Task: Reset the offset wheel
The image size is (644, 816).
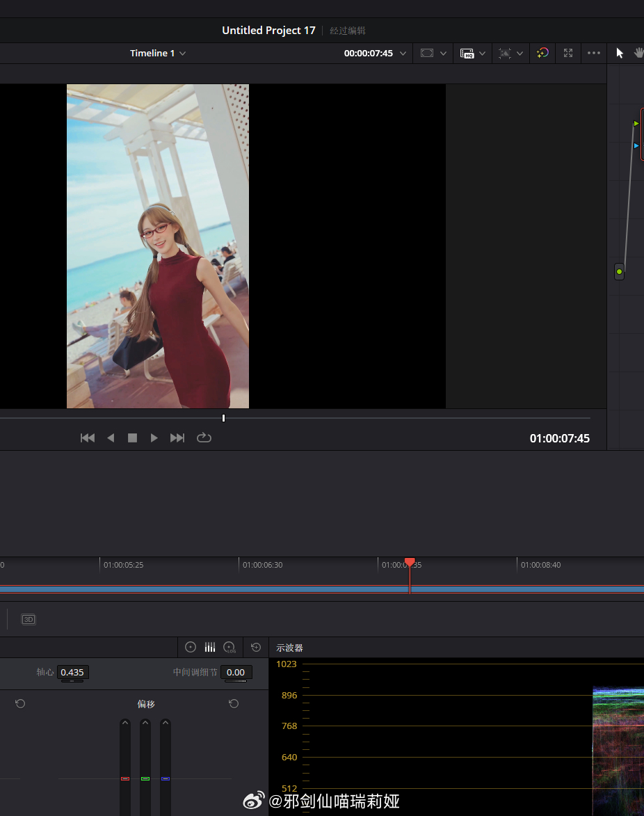Action: tap(234, 703)
